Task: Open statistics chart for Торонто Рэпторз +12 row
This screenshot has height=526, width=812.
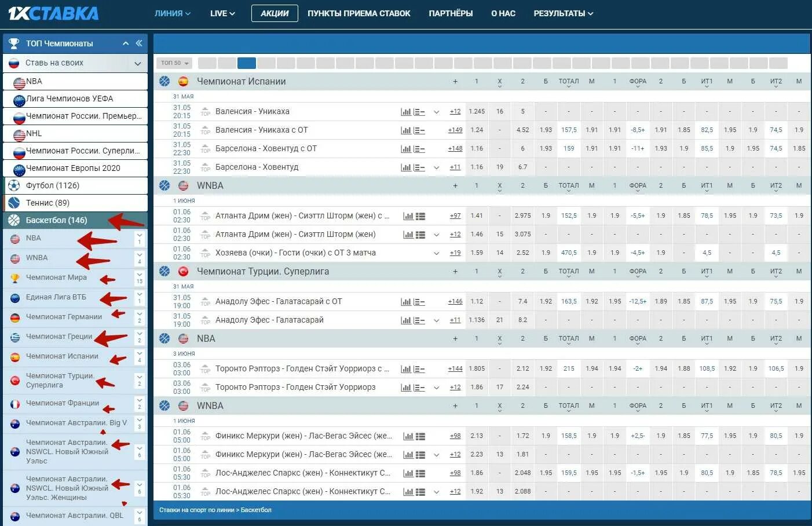Action: [x=406, y=388]
